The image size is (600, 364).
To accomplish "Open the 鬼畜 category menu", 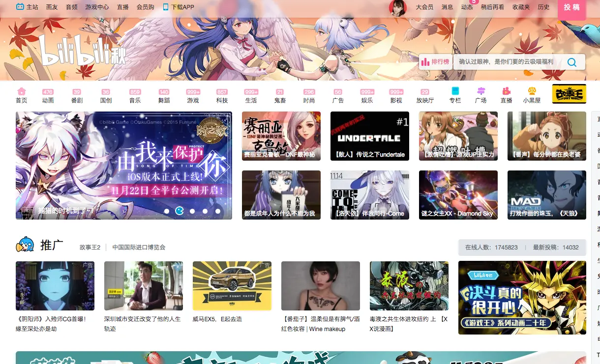I will 280,96.
